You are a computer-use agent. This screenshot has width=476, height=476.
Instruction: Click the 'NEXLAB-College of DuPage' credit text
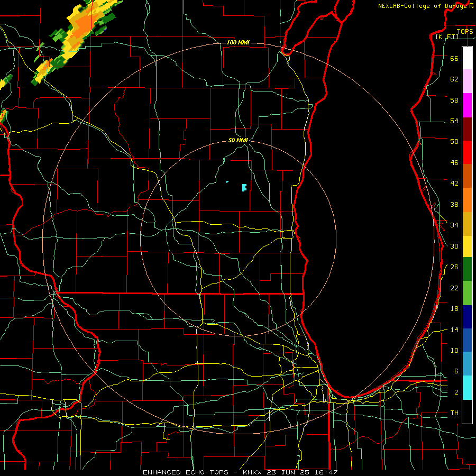point(422,6)
